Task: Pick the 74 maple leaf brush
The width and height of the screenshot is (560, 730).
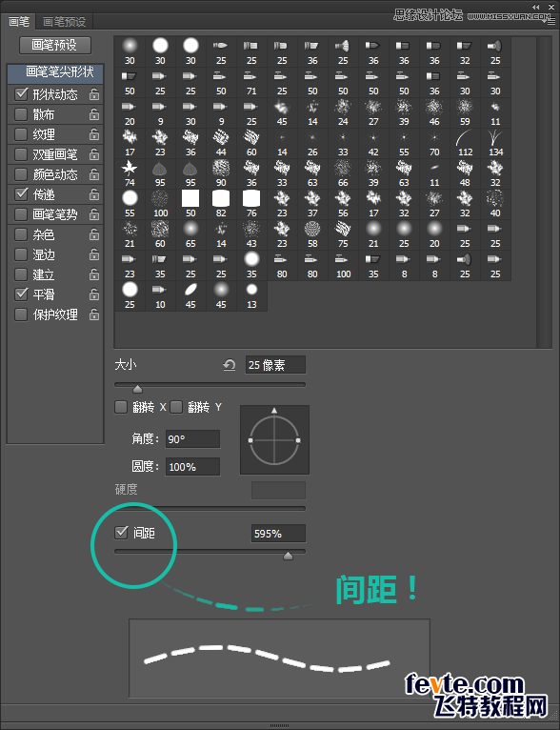Action: pyautogui.click(x=130, y=174)
